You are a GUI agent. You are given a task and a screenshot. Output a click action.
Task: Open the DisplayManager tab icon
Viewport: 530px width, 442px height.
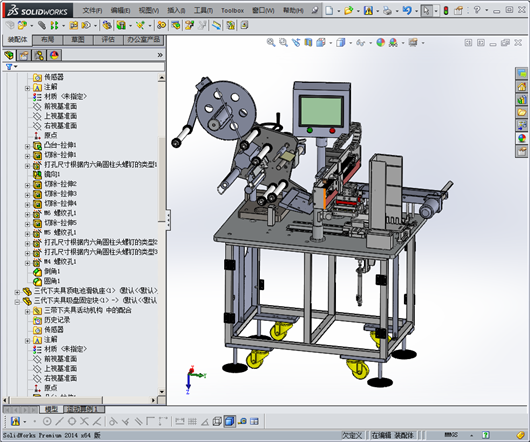pyautogui.click(x=54, y=55)
